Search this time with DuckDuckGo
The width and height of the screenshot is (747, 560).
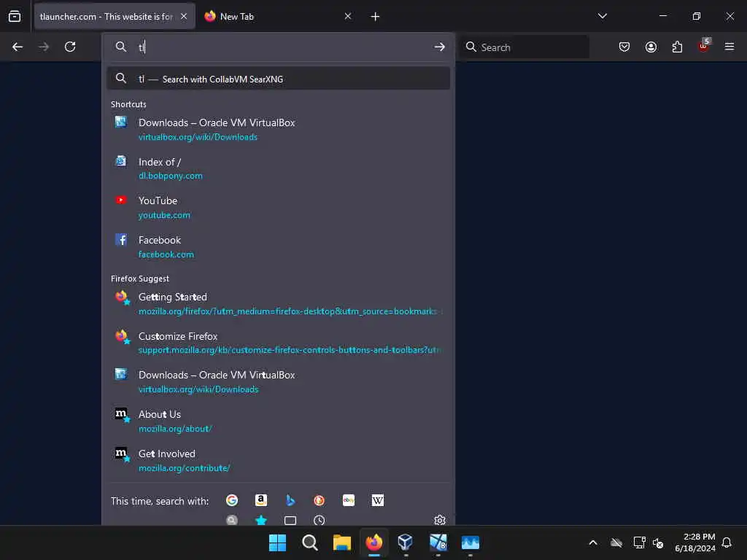(320, 500)
